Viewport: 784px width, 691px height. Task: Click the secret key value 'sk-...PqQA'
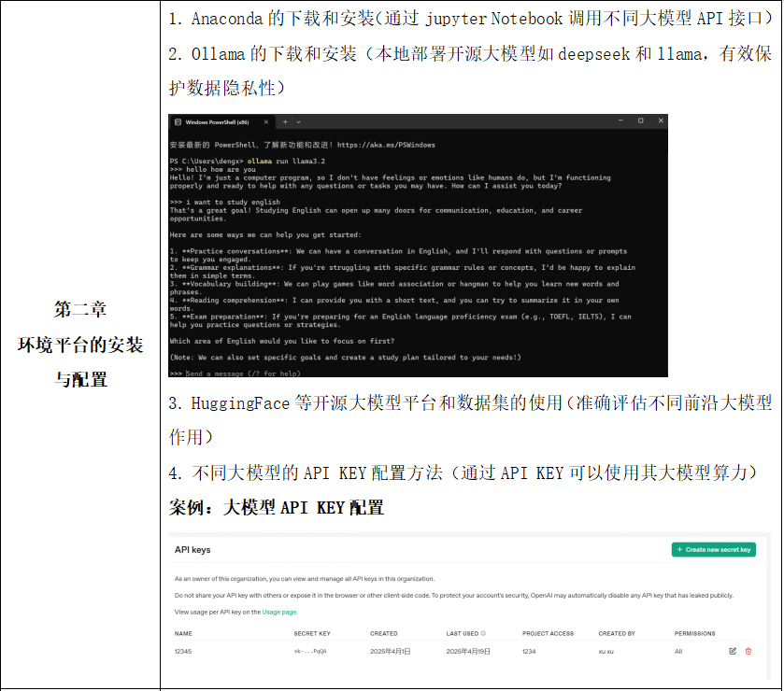310,652
